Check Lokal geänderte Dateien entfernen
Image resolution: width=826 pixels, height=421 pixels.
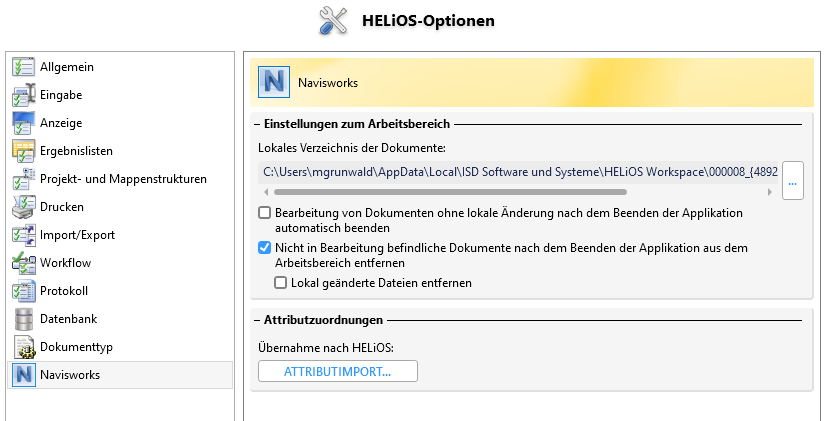[281, 283]
